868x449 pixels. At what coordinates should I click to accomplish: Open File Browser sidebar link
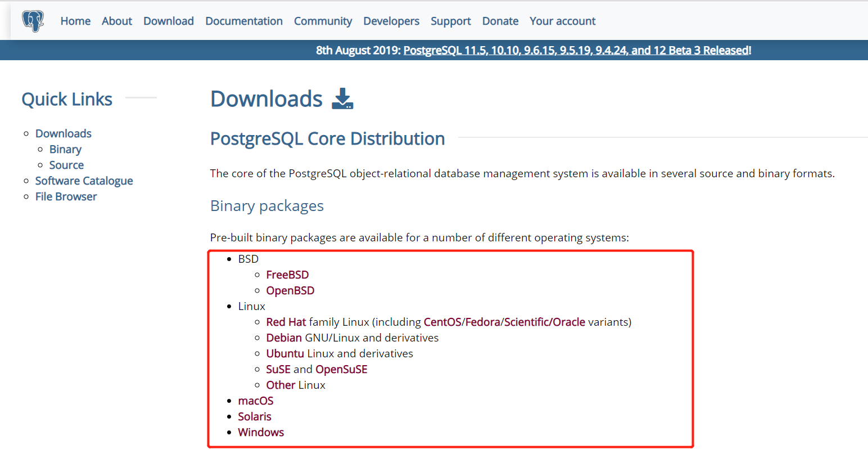tap(66, 196)
